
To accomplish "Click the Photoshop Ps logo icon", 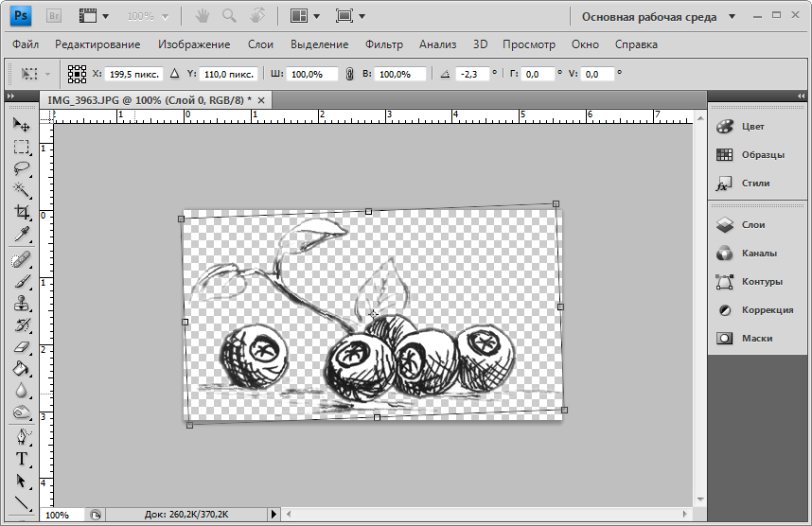I will [21, 15].
